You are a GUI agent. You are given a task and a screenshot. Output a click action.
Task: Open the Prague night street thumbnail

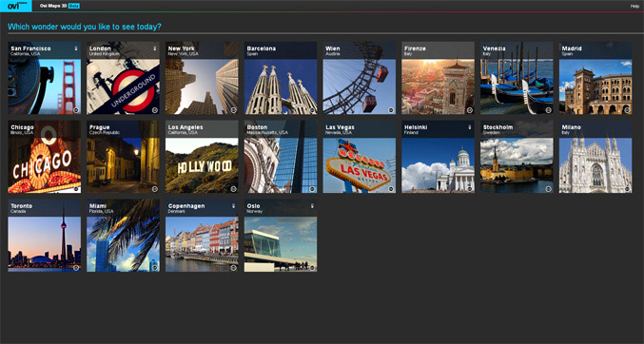124,157
